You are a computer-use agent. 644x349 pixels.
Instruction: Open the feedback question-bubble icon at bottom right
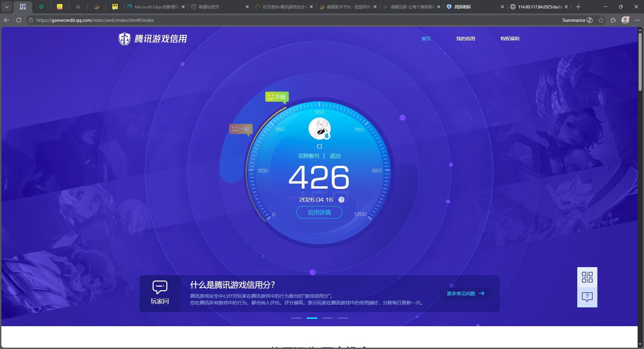pos(587,297)
